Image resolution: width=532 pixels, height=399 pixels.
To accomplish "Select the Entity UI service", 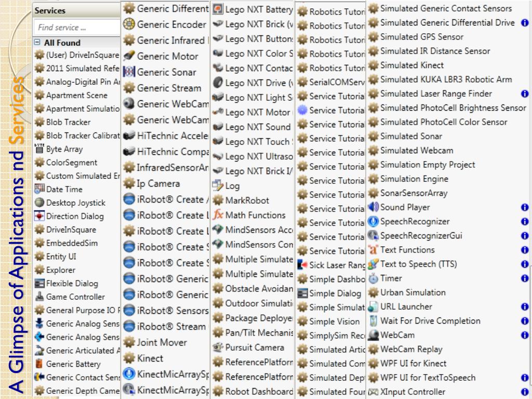I will point(61,257).
